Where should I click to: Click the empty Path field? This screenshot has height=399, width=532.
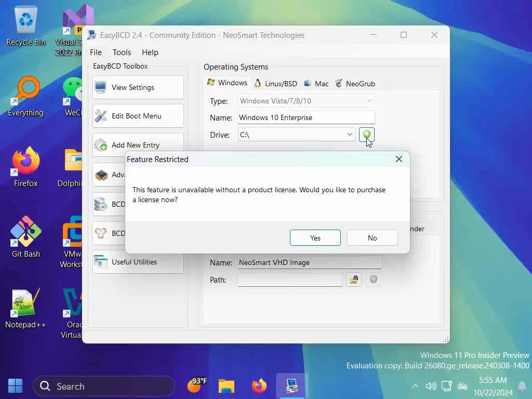[x=290, y=280]
